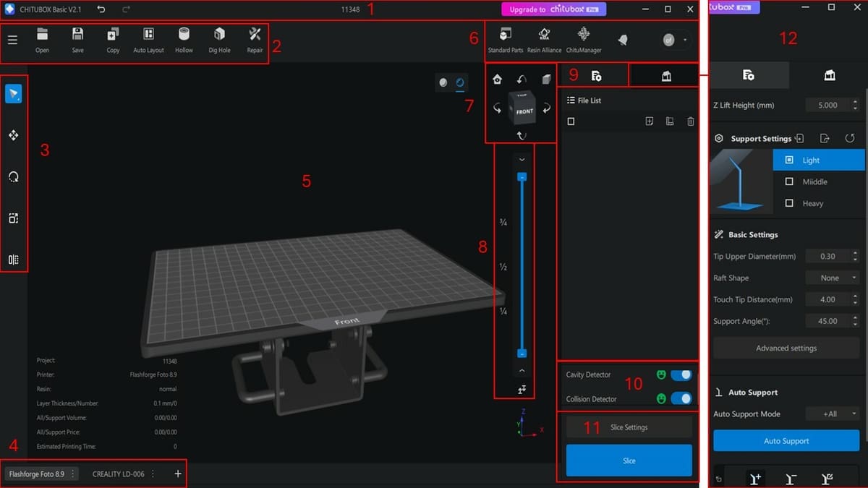The width and height of the screenshot is (868, 488).
Task: Select the Move tool in left sidebar
Action: [x=13, y=135]
